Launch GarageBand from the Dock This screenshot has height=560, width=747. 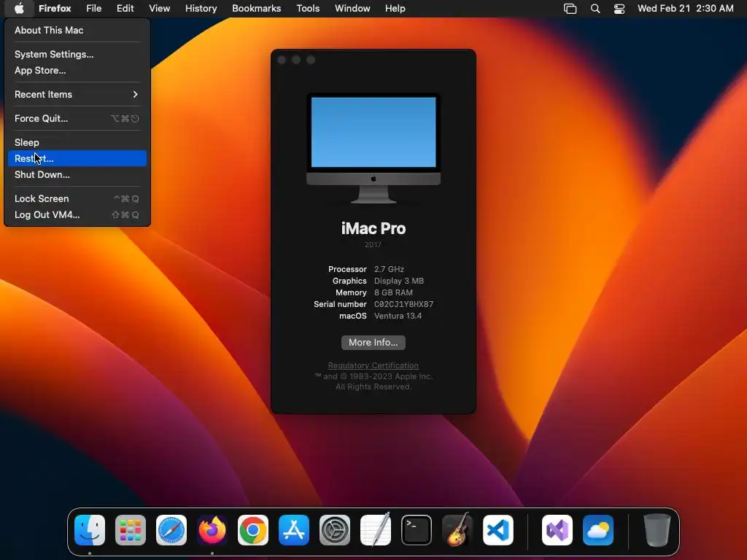coord(457,530)
